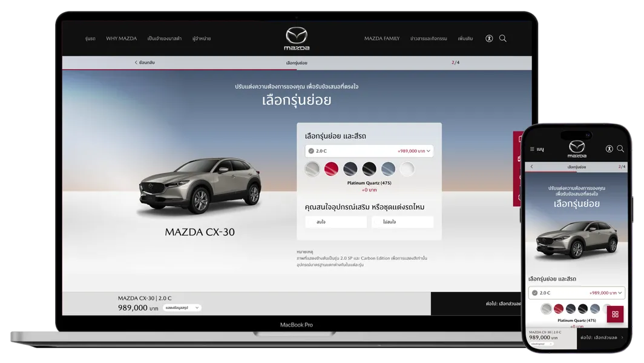
Task: Open MAZDA FAMILY navigation item
Action: point(381,39)
